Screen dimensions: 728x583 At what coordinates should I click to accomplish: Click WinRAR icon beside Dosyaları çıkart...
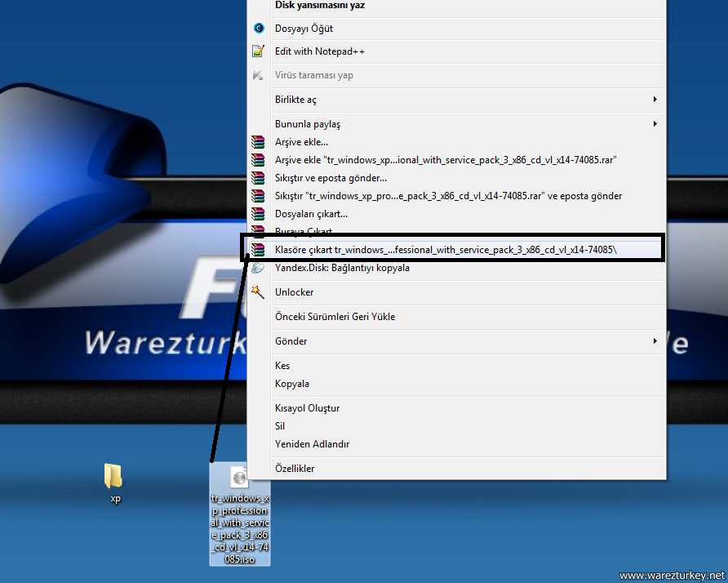pyautogui.click(x=258, y=214)
